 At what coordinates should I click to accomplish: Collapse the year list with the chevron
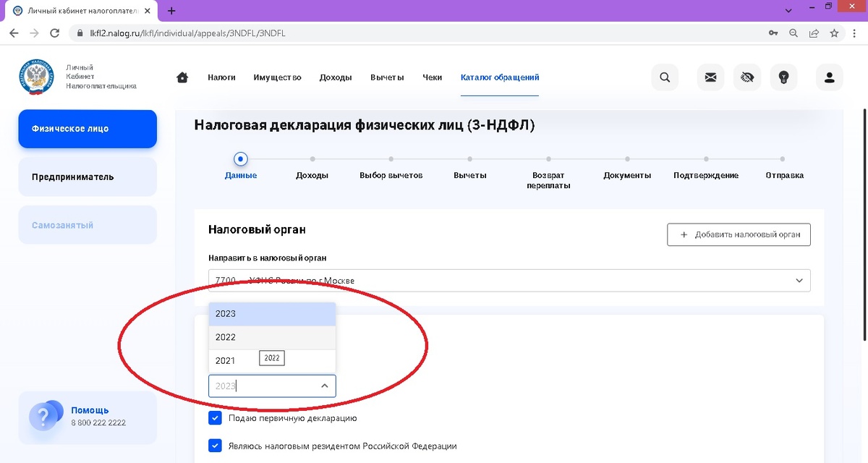click(325, 386)
